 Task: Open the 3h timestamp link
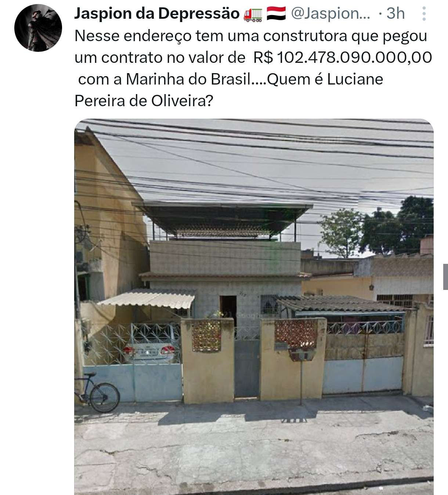click(x=395, y=14)
